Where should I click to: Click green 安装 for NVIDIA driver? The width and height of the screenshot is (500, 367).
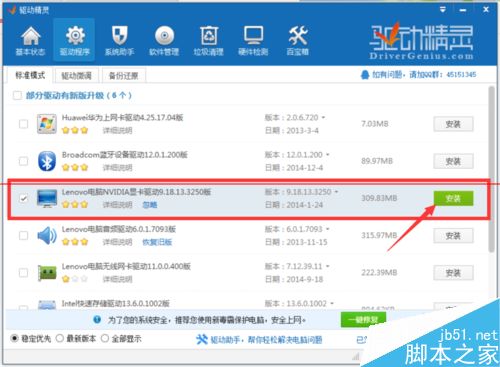point(453,199)
